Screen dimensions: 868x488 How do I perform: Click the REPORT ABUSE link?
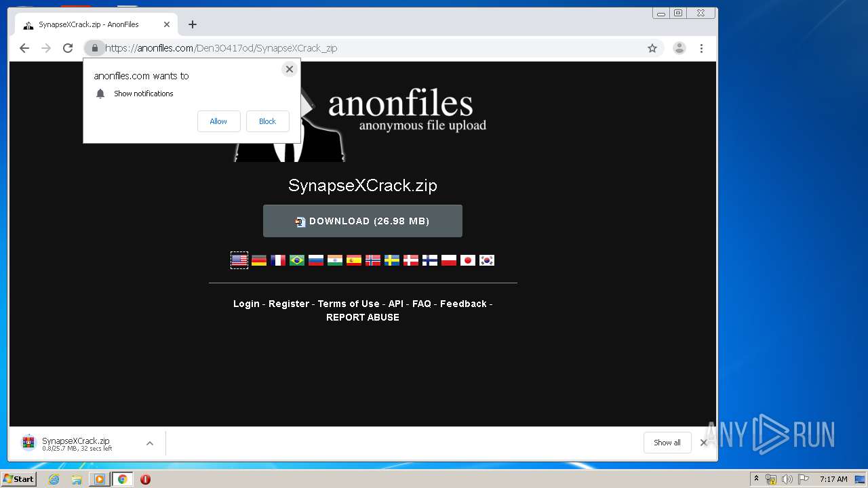363,317
